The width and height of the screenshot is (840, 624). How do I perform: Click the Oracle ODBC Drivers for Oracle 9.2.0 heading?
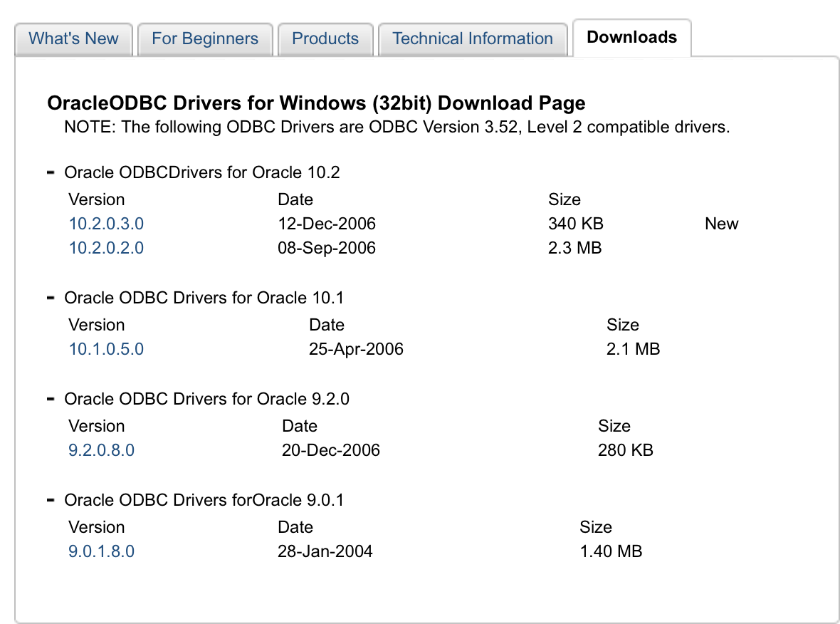206,399
